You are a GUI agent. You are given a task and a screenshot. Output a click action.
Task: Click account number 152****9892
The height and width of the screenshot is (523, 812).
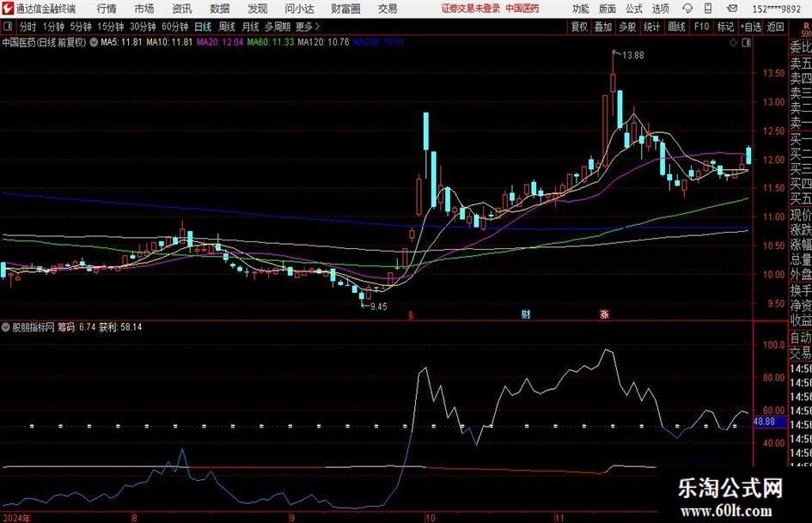click(x=776, y=9)
